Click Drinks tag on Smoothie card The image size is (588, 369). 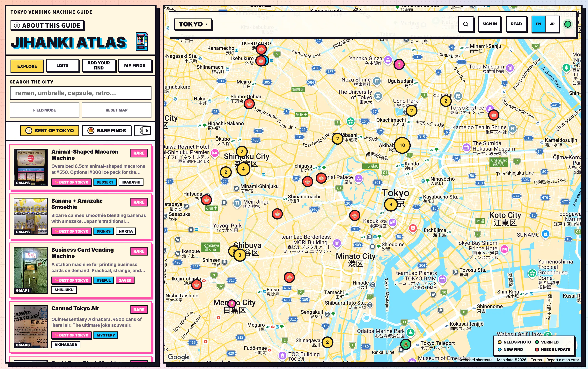(104, 231)
